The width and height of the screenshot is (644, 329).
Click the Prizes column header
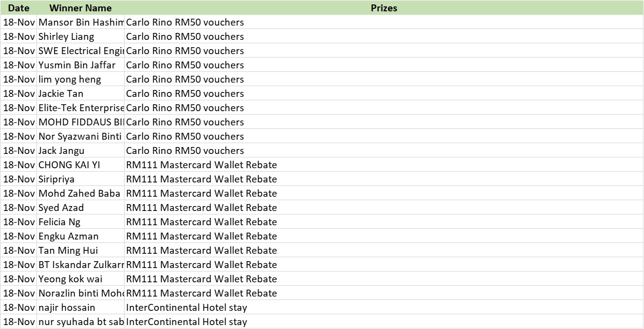pyautogui.click(x=384, y=8)
